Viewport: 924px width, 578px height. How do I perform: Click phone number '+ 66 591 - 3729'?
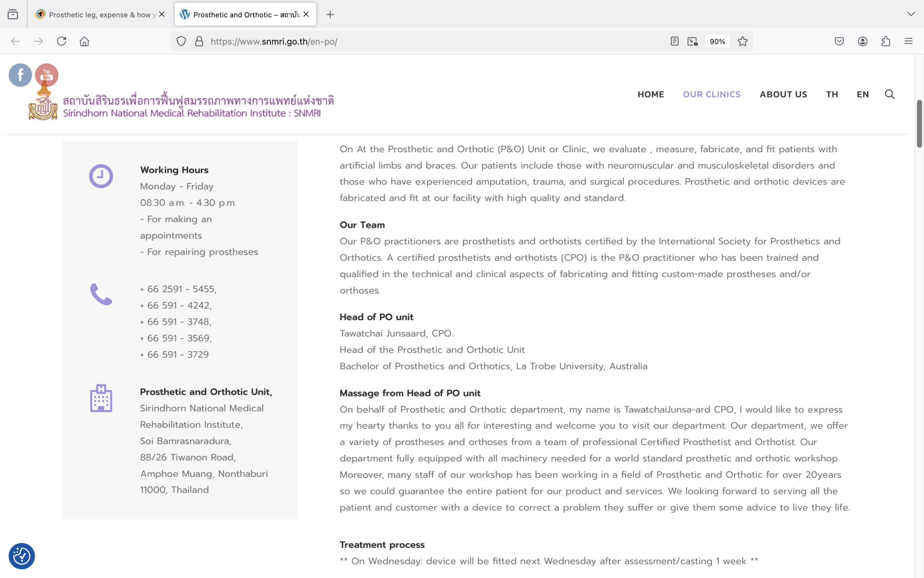click(x=174, y=354)
